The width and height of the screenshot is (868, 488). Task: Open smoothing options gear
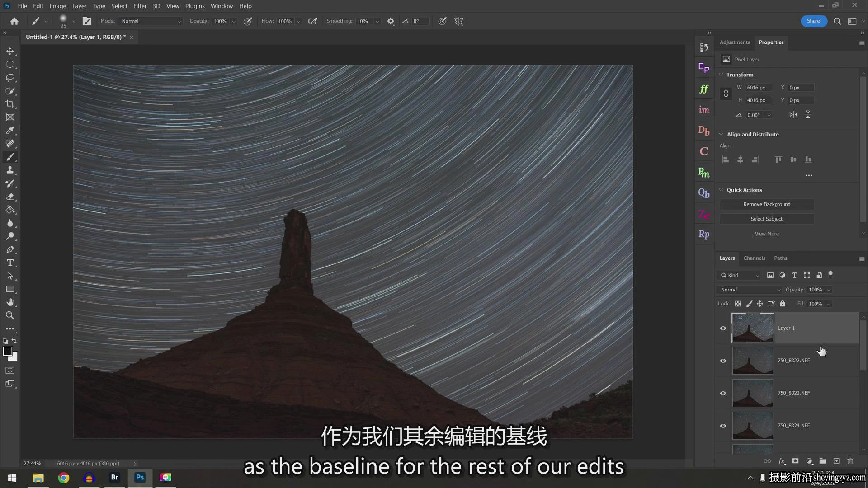click(391, 21)
